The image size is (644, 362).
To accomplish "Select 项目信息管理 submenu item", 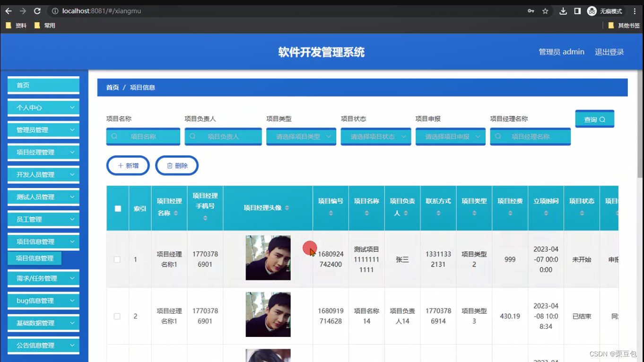I will click(35, 259).
